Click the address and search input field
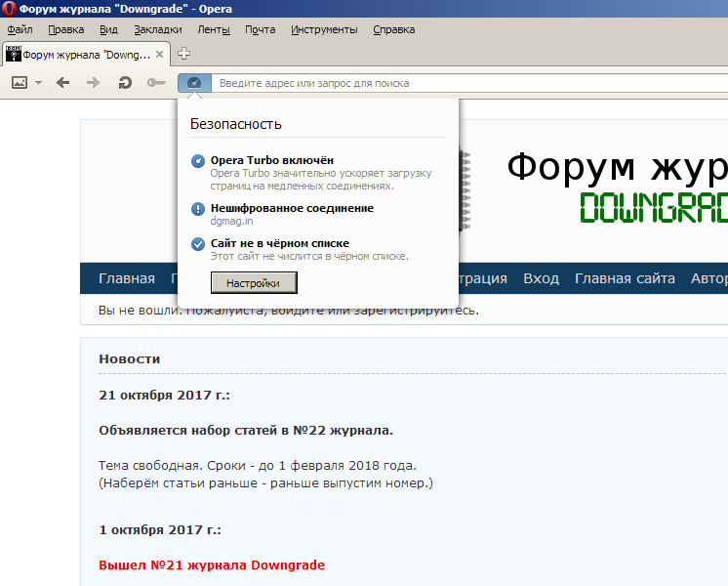728x586 pixels. click(x=468, y=83)
